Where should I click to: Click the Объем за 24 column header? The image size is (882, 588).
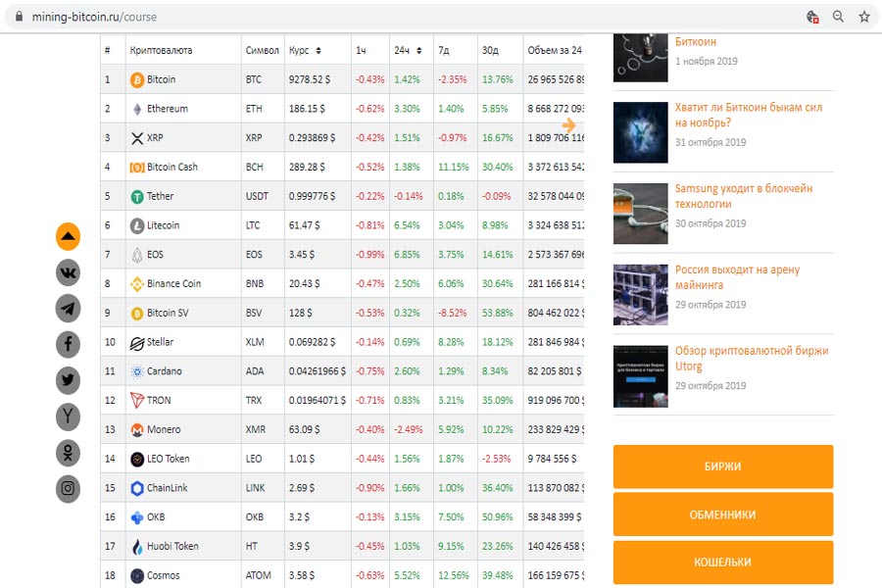coord(555,50)
